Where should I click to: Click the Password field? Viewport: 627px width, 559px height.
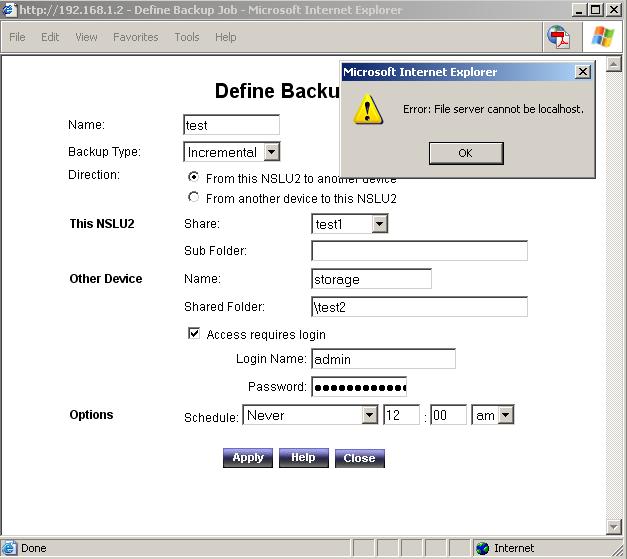point(359,387)
